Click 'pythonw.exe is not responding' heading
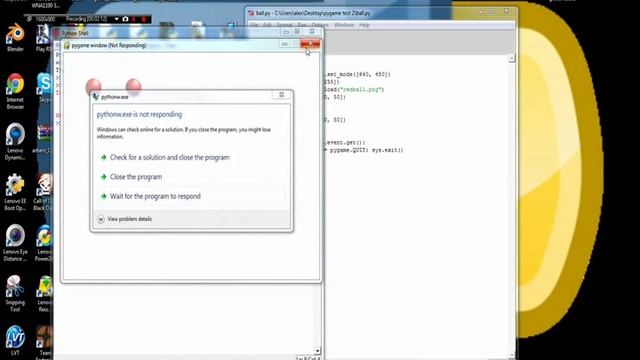Viewport: 640px width, 360px height. (x=139, y=115)
